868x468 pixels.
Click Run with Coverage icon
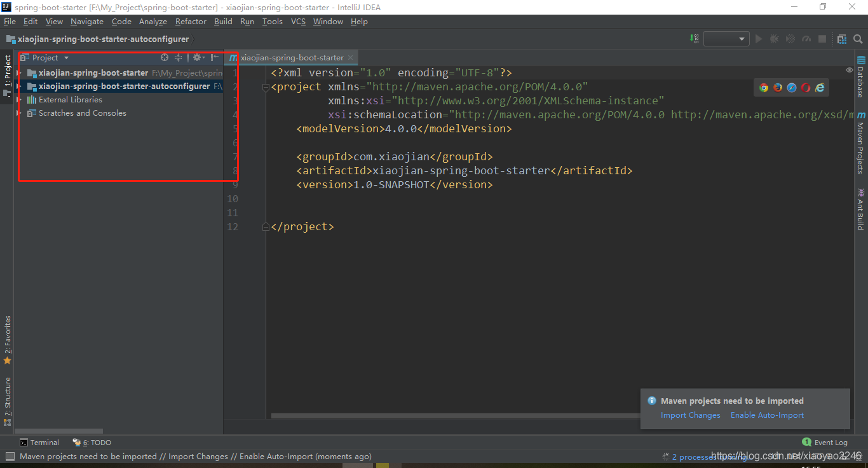(x=790, y=39)
